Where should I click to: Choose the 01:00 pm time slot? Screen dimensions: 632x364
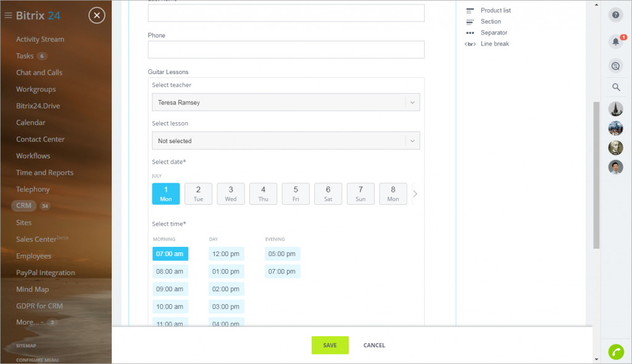click(x=226, y=271)
